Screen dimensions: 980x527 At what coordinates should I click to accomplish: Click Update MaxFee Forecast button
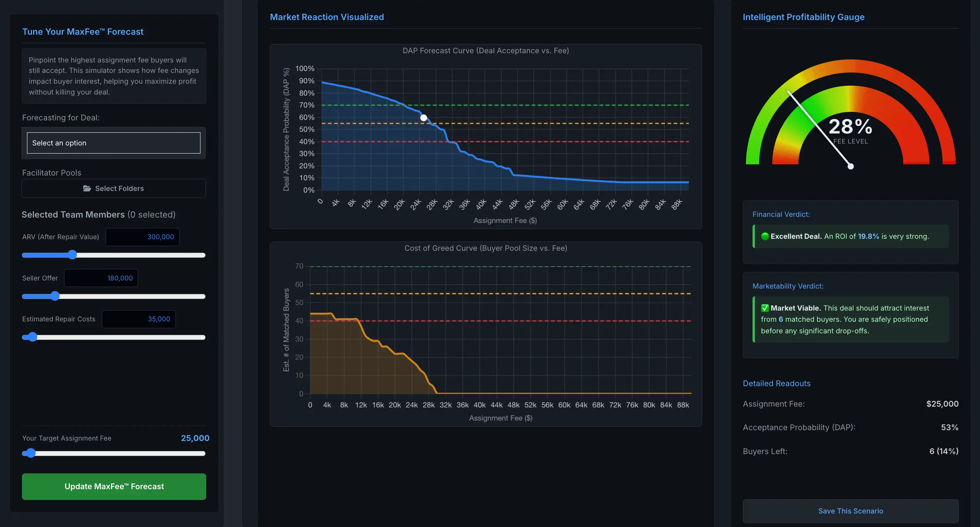tap(114, 486)
